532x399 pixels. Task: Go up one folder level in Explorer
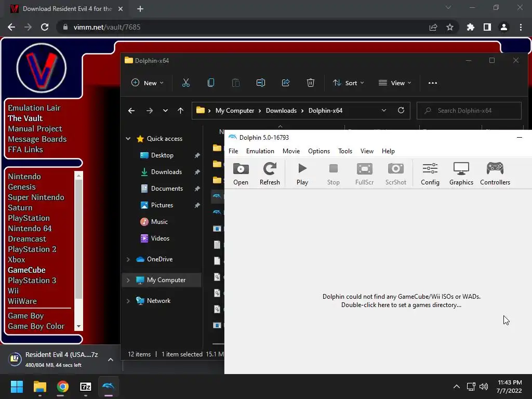click(180, 111)
